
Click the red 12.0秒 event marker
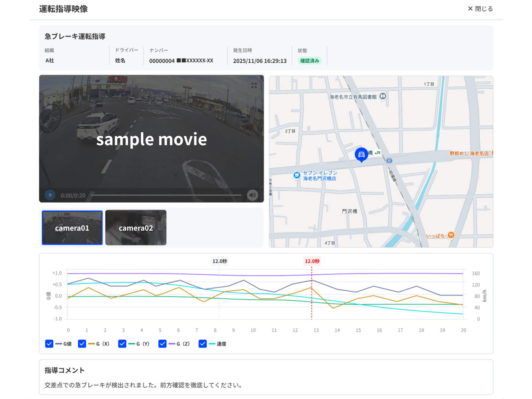pyautogui.click(x=312, y=261)
